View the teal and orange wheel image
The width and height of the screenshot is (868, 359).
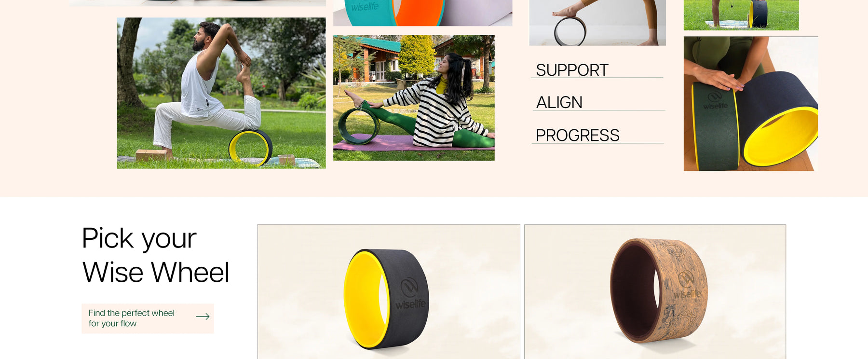click(x=422, y=13)
